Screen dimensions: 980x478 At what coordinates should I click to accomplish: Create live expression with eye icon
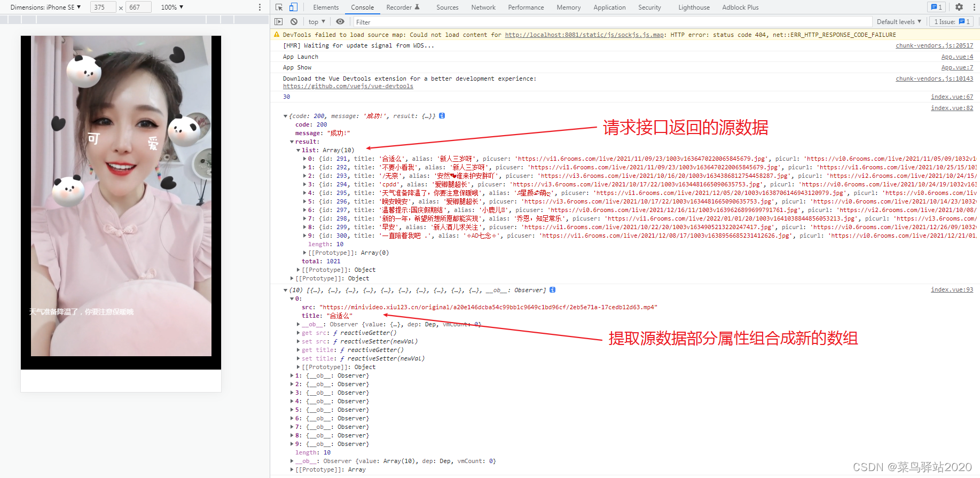coord(340,22)
